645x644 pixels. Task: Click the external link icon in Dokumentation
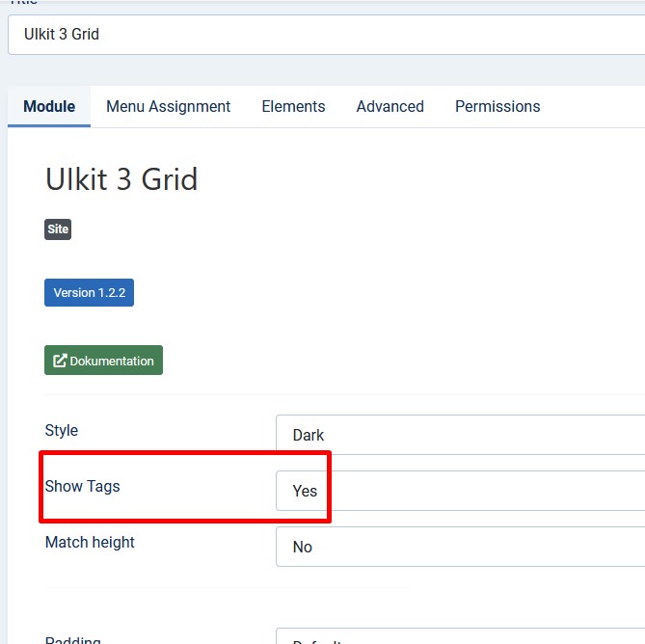pyautogui.click(x=60, y=361)
